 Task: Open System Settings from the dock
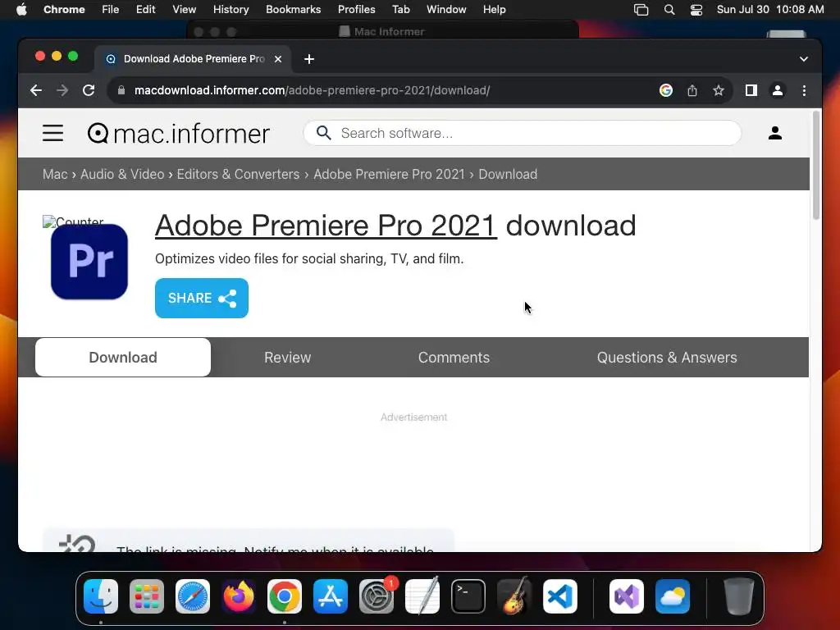tap(376, 596)
